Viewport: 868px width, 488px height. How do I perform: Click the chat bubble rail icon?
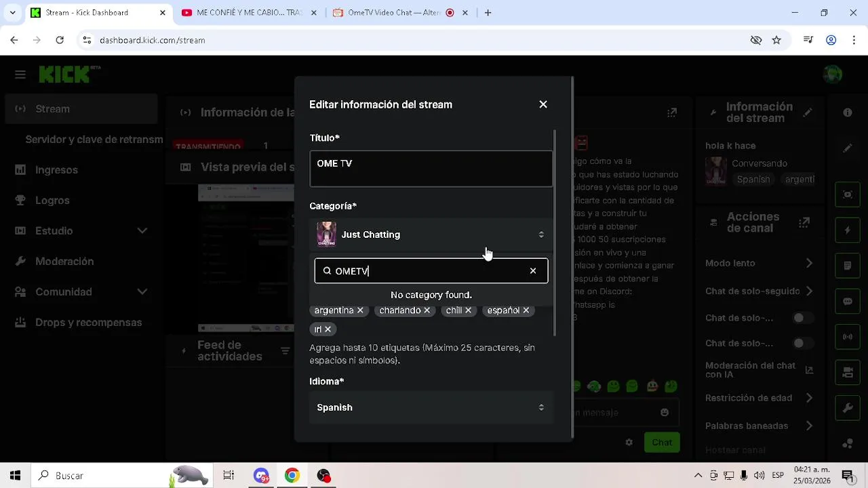pos(848,301)
